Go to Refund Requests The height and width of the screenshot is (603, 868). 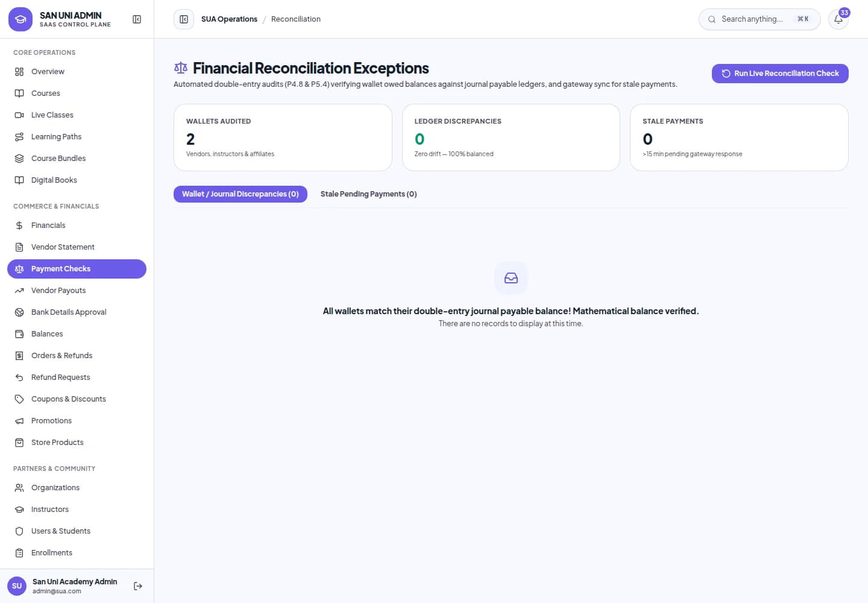point(77,377)
